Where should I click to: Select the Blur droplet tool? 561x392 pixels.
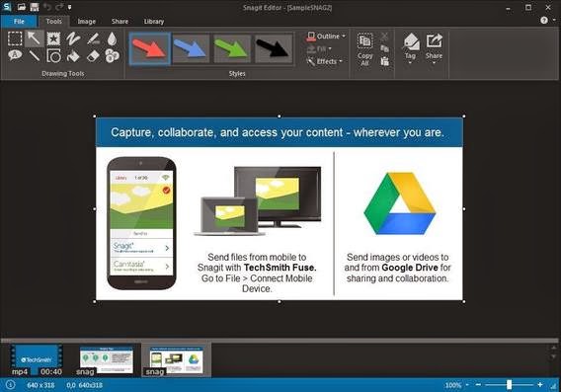[x=112, y=39]
